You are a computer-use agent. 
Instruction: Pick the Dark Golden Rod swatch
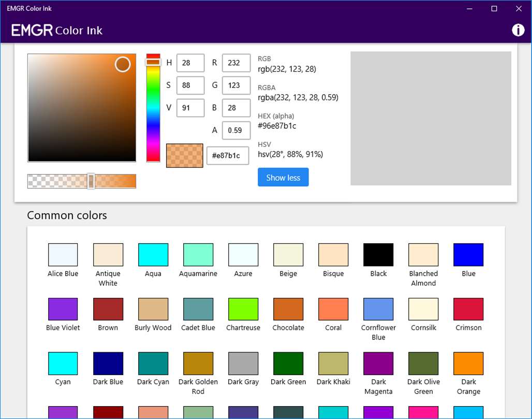pyautogui.click(x=198, y=363)
